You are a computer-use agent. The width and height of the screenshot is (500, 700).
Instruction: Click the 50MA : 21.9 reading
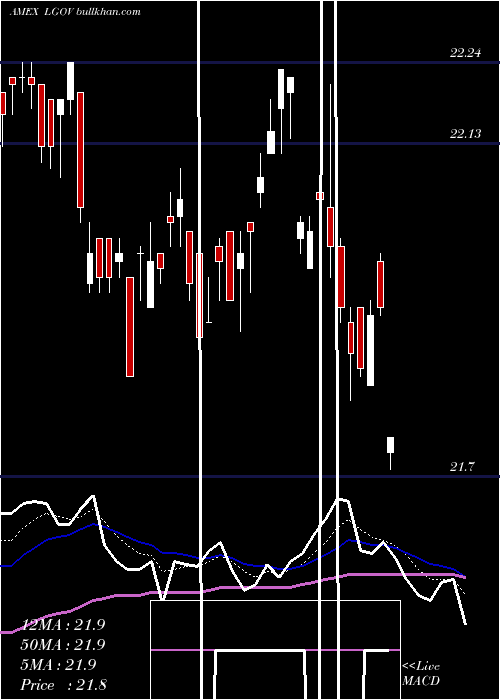click(x=63, y=645)
